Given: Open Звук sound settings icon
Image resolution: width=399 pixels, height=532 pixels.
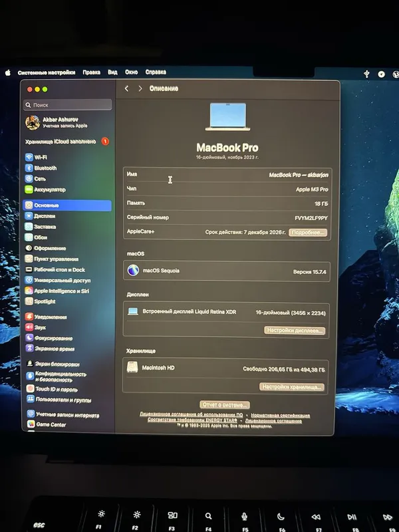Looking at the screenshot, I should point(29,327).
